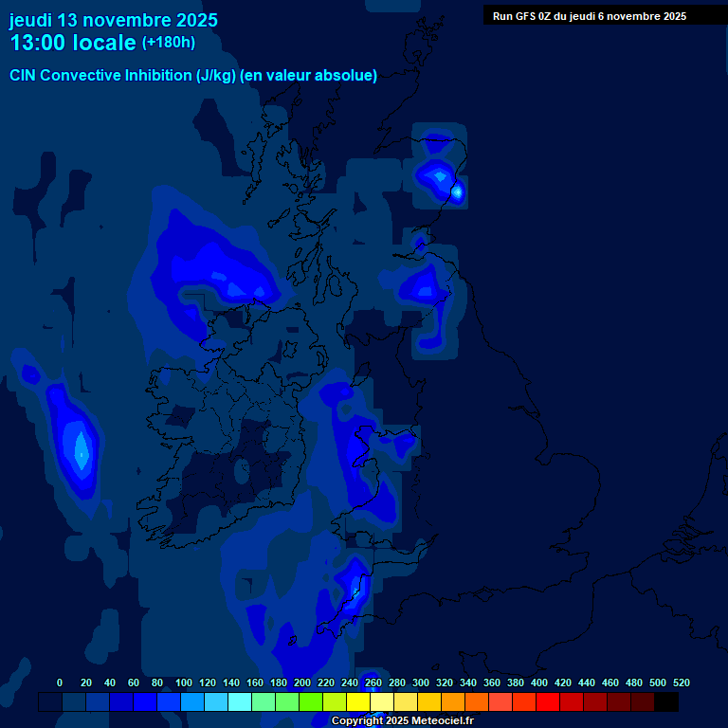Click the CIN maximum west of Ireland
The width and height of the screenshot is (728, 728).
[81, 451]
